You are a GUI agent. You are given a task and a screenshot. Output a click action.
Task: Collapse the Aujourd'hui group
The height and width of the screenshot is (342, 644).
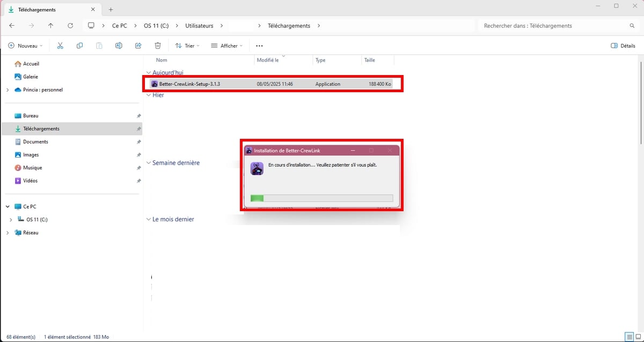[149, 72]
